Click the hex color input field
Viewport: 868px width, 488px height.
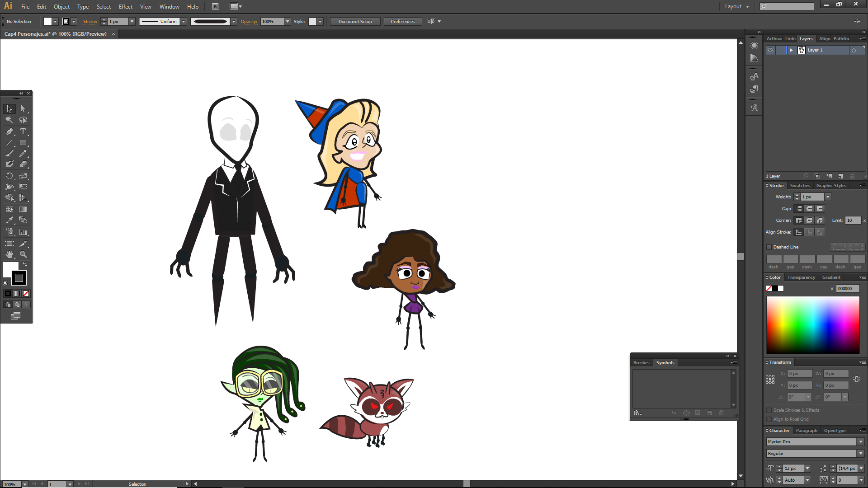847,289
